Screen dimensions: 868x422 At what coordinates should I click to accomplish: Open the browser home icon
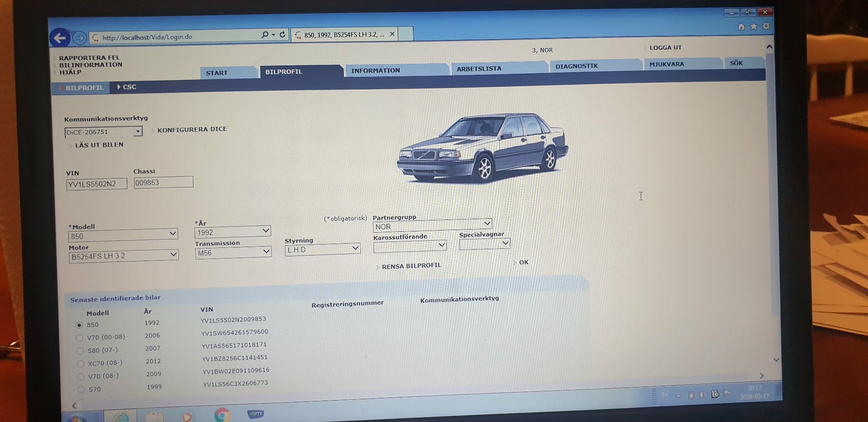(741, 27)
